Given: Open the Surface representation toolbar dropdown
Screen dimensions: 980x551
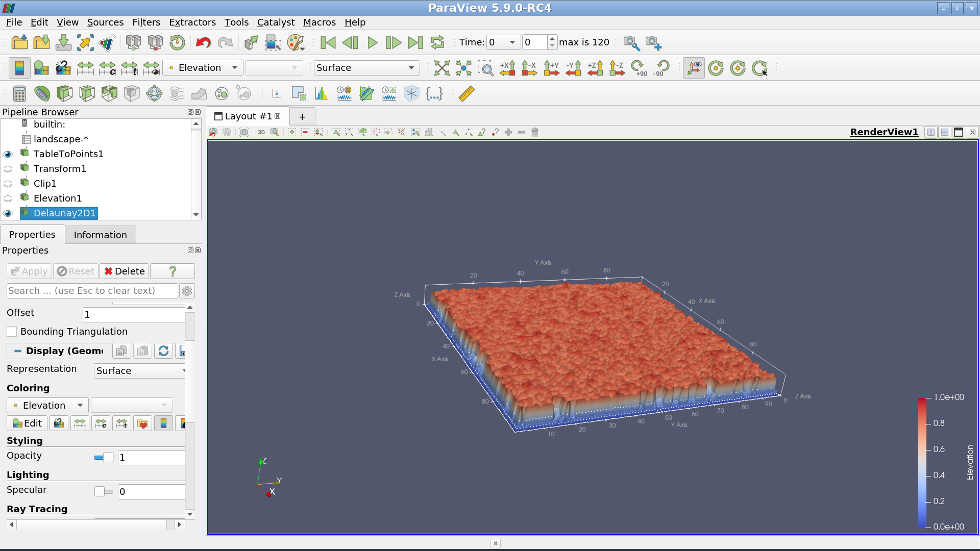Looking at the screenshot, I should (366, 68).
